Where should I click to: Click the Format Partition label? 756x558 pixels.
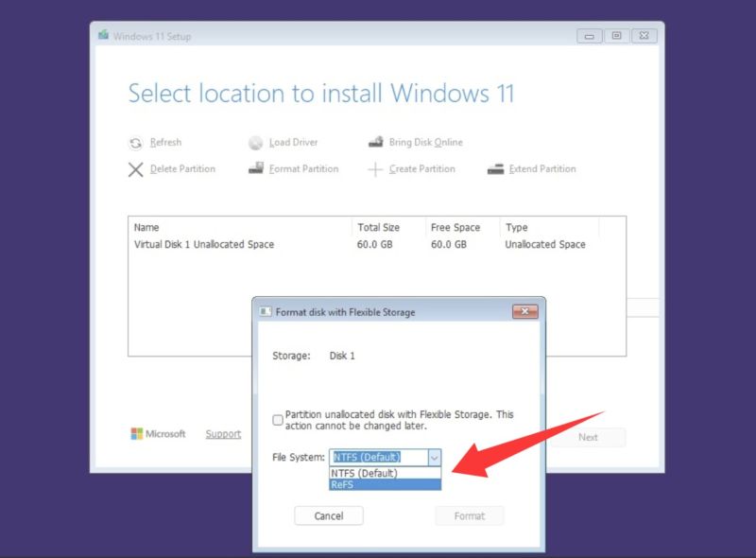click(x=303, y=169)
